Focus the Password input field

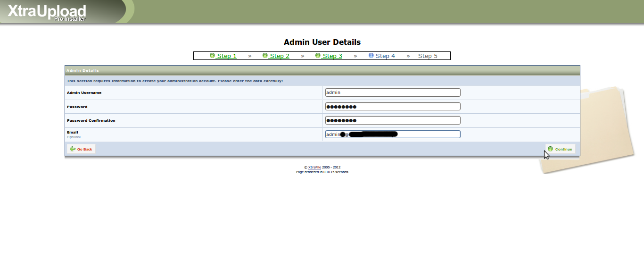pyautogui.click(x=393, y=107)
